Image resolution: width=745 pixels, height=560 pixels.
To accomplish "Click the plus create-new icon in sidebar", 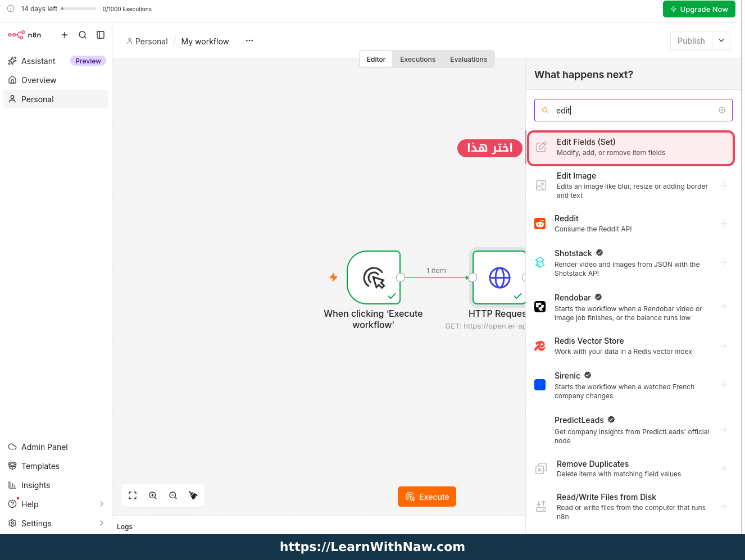I will (x=65, y=35).
